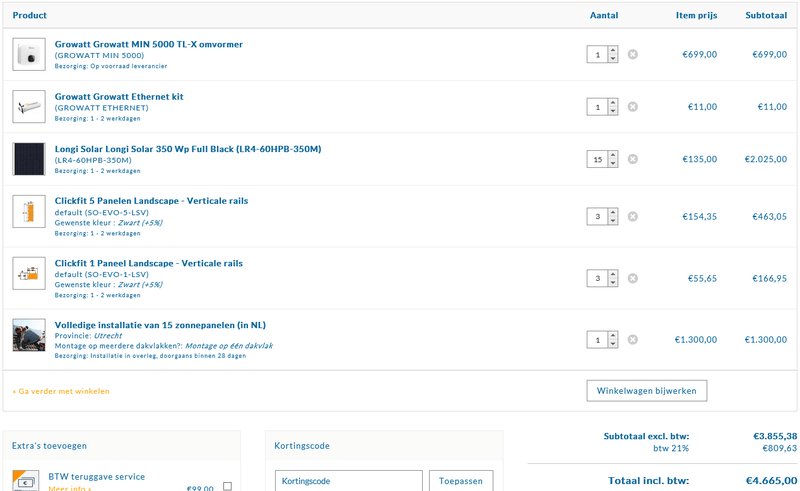Viewport: 800px width, 491px height.
Task: Click item price €154,35
Action: point(699,216)
